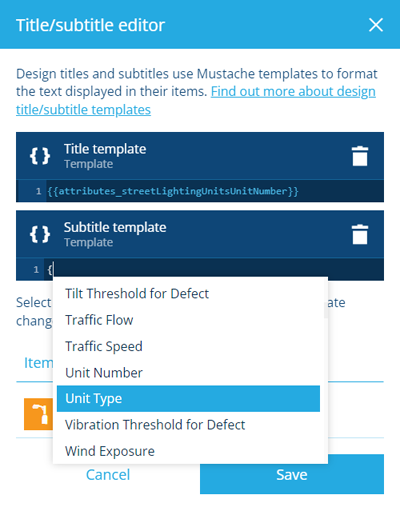Switch to the Item tab

tap(39, 363)
